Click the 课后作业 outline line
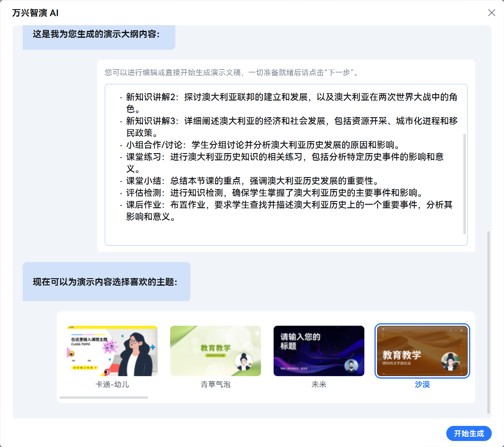Viewport: 504px width, 447px height. click(x=289, y=210)
